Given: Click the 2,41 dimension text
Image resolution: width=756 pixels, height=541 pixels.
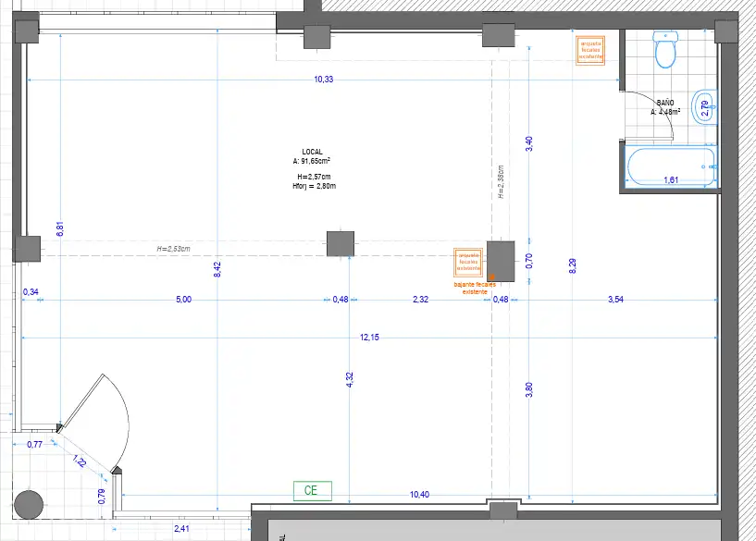Looking at the screenshot, I should (181, 529).
